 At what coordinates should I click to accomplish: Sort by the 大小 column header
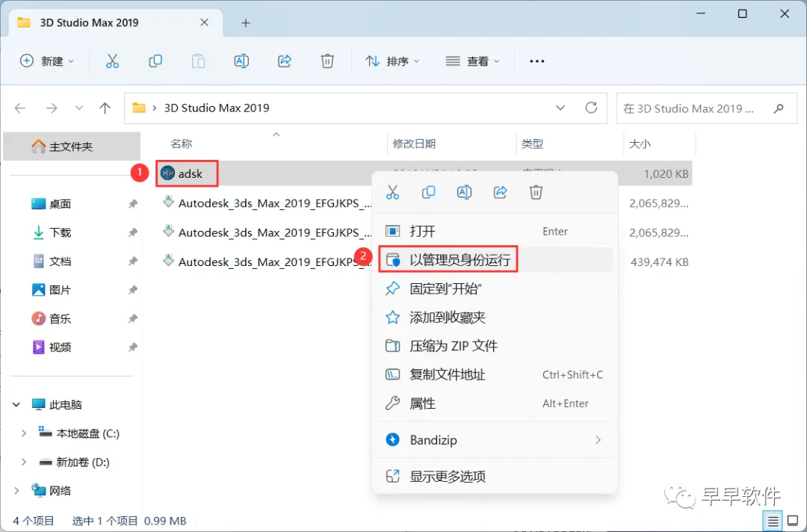click(640, 143)
